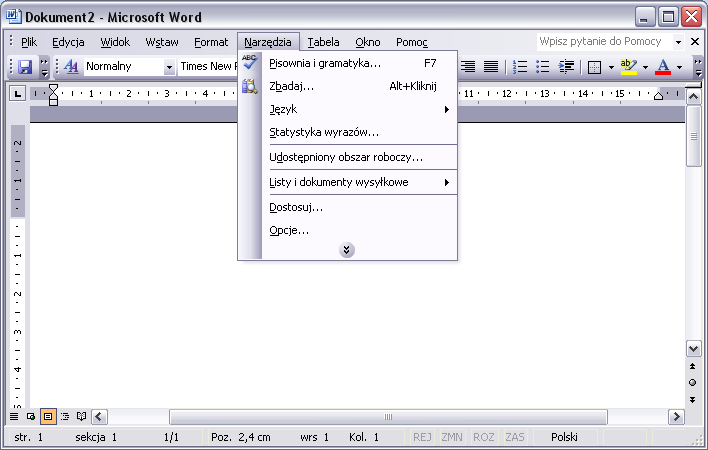Image resolution: width=708 pixels, height=450 pixels.
Task: Switch to Print Layout view icon
Action: click(x=48, y=416)
